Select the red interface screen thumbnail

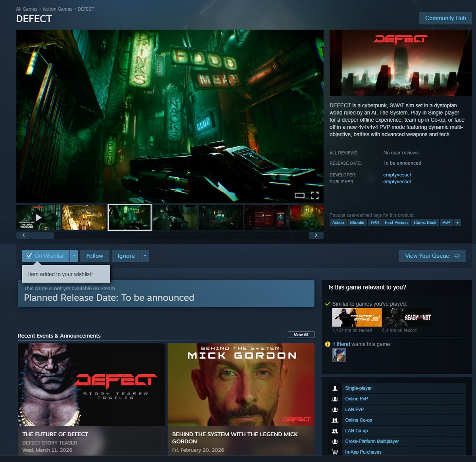click(267, 217)
